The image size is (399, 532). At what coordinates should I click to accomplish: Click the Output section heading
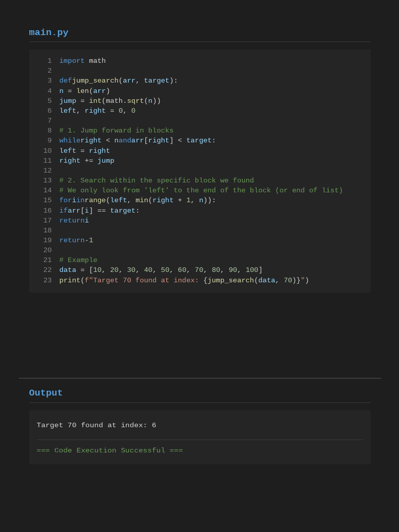pos(46,393)
